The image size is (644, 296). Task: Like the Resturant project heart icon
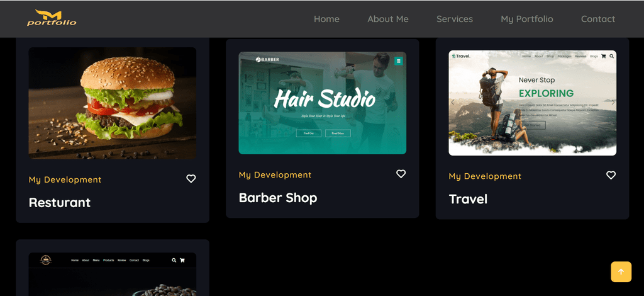point(191,179)
